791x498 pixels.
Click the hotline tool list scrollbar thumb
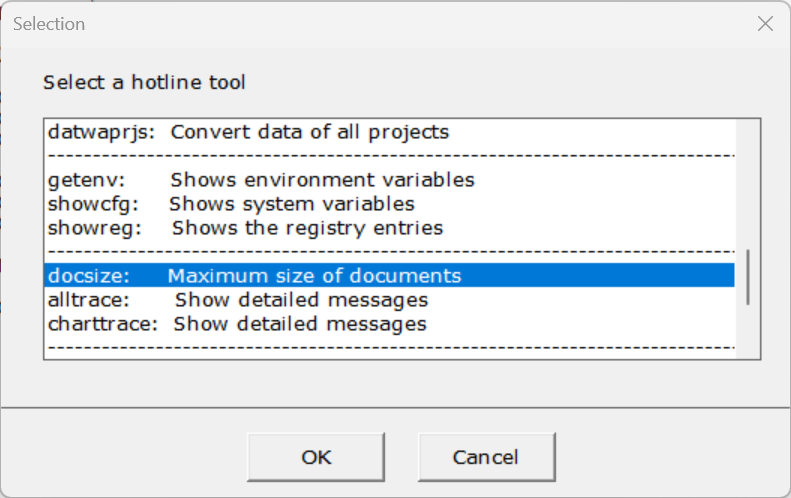[x=748, y=277]
